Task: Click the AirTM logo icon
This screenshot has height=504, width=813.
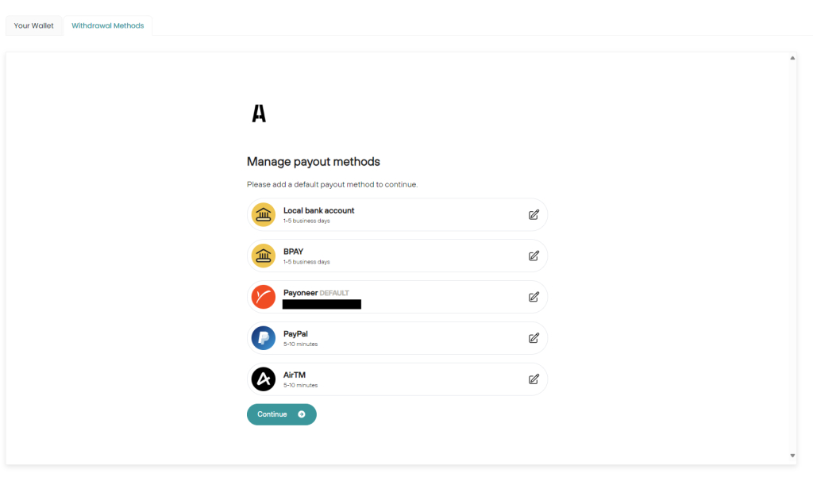Action: point(263,379)
